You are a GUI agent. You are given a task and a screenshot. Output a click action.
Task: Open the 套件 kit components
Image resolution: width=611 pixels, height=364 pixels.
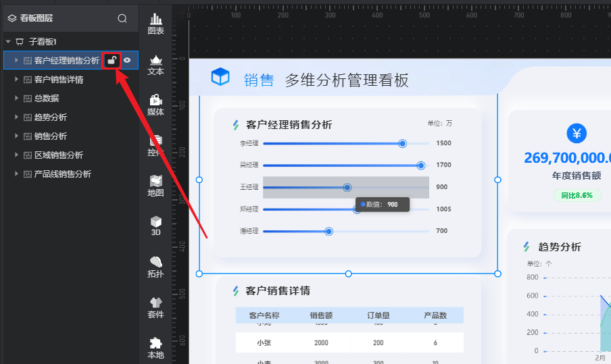[156, 307]
